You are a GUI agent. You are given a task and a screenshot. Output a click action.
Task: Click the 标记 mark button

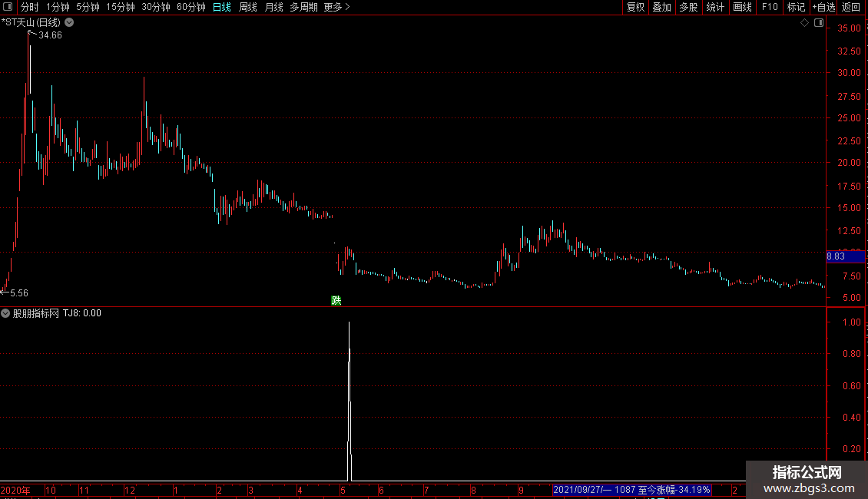point(796,7)
